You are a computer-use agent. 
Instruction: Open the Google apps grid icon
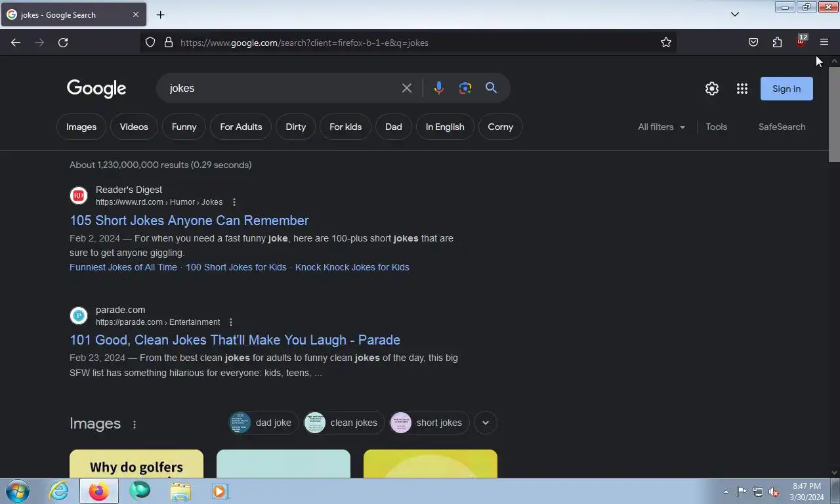coord(742,89)
